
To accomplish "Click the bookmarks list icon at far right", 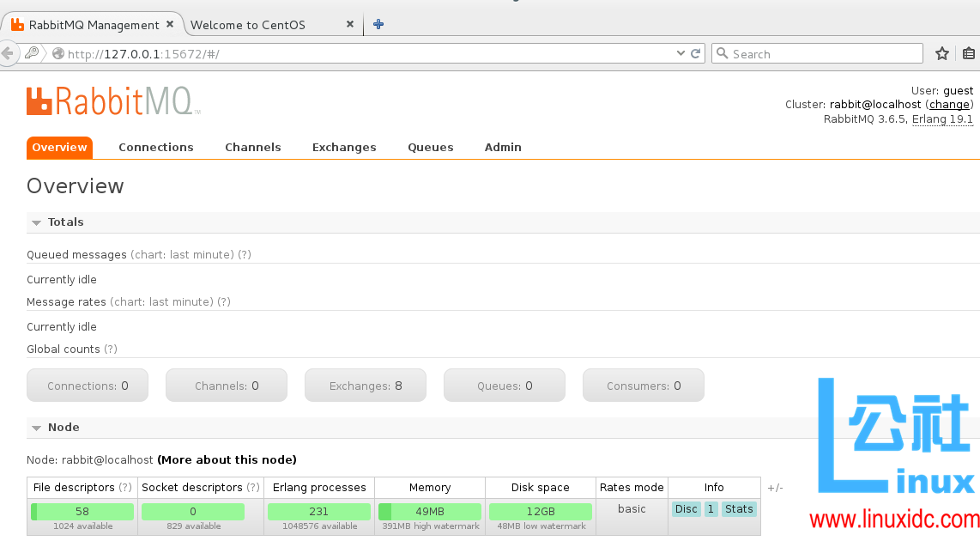I will pos(968,52).
